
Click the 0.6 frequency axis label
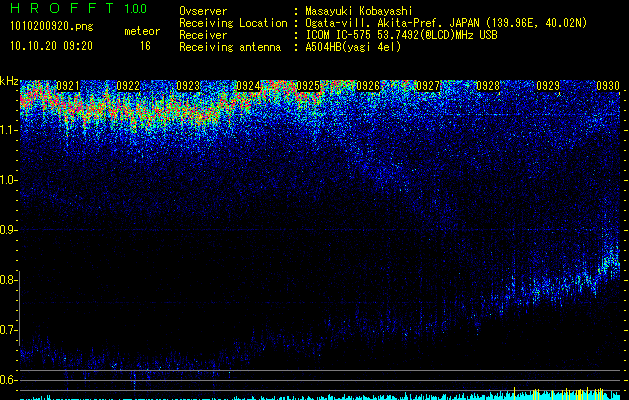click(9, 380)
